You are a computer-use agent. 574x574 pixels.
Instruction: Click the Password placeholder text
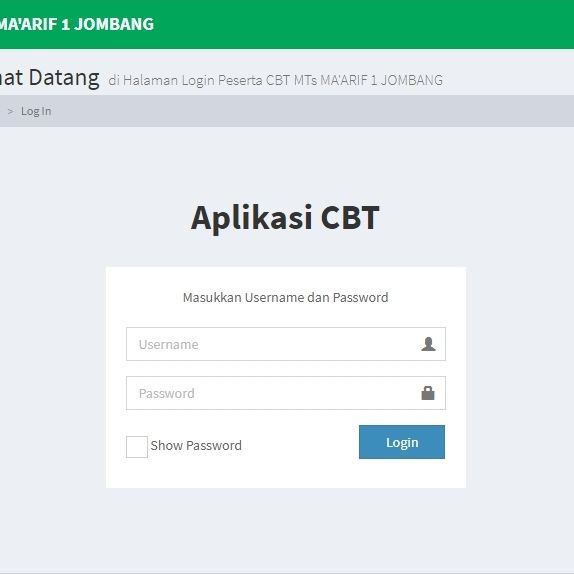(167, 394)
